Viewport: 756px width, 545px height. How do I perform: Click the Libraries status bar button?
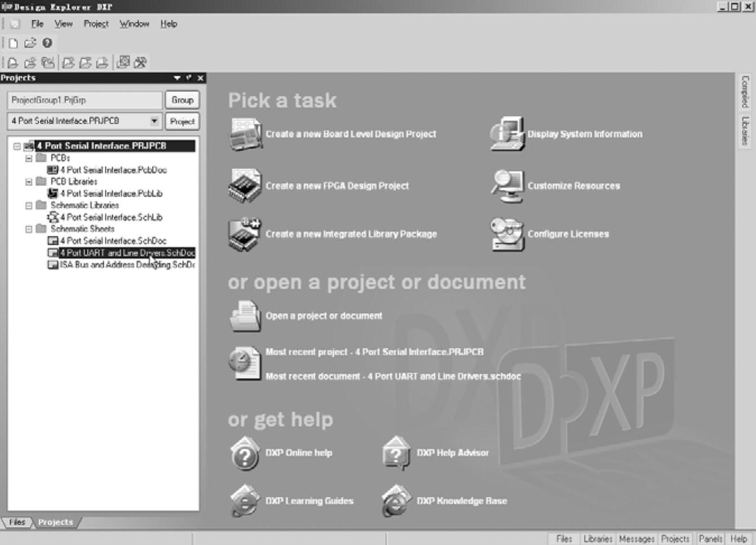point(597,538)
